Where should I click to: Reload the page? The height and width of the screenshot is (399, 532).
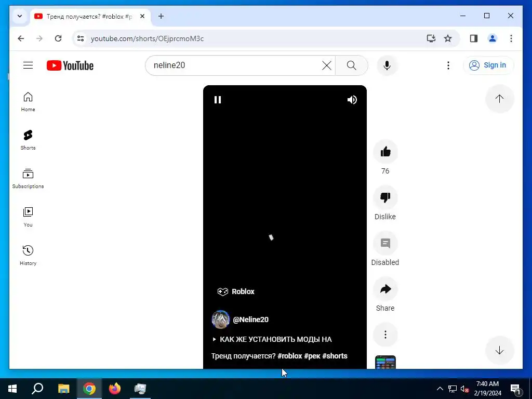[58, 38]
